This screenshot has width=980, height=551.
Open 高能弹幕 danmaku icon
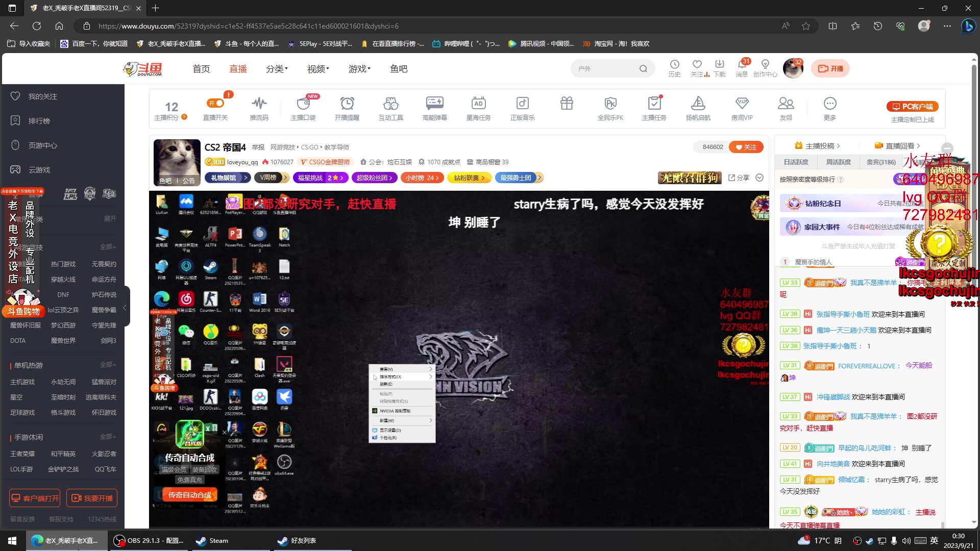click(435, 108)
